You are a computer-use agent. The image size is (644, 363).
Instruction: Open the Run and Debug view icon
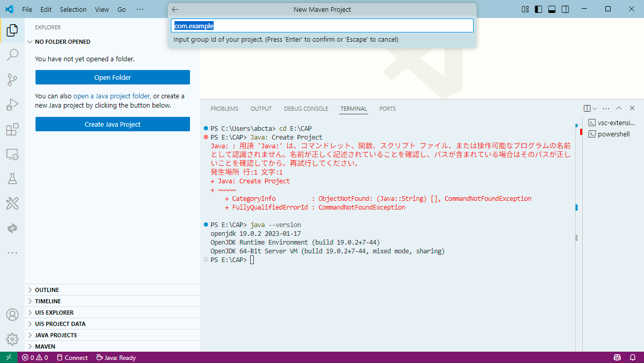12,105
